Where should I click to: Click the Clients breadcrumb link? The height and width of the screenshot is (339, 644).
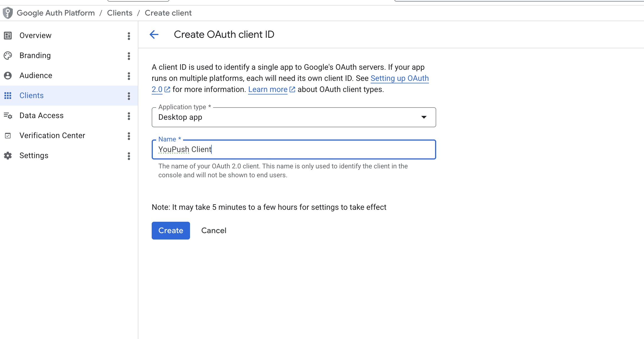tap(120, 13)
